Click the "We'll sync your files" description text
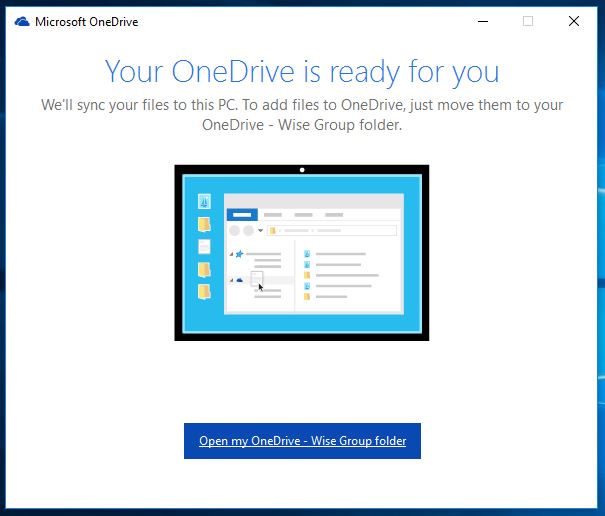The height and width of the screenshot is (516, 605). point(302,115)
